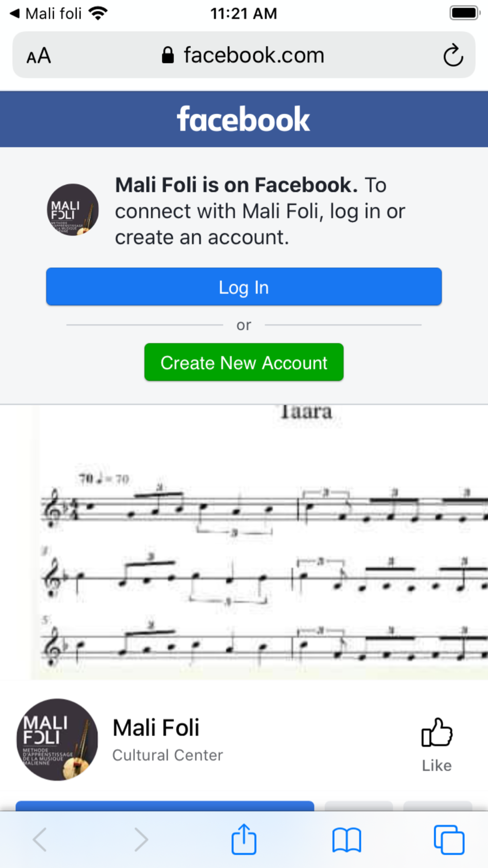
Task: Select the blue active page tab
Action: (165, 806)
